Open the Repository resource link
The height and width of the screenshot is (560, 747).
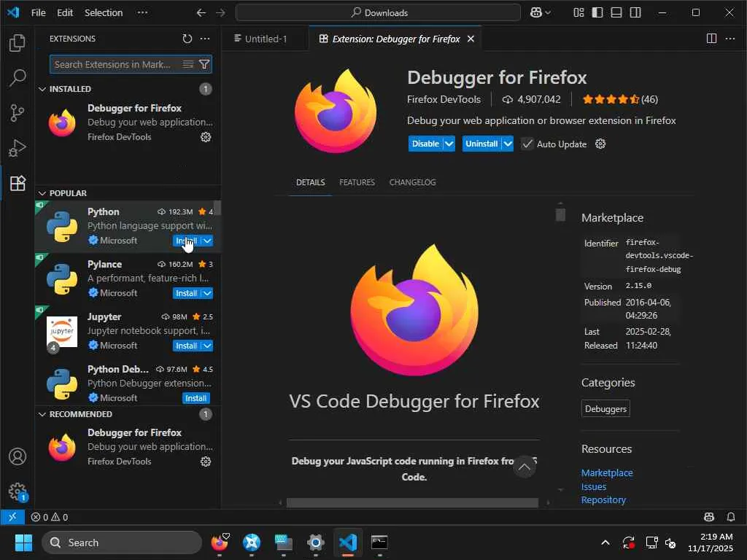(x=603, y=500)
